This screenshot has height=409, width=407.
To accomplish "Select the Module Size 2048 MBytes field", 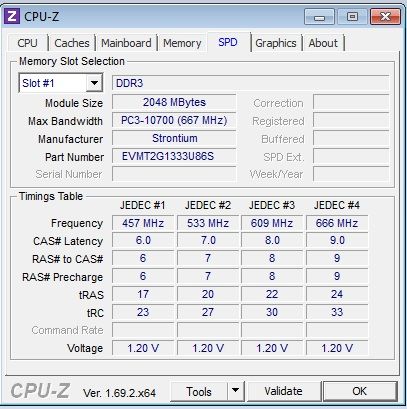I will tap(174, 102).
